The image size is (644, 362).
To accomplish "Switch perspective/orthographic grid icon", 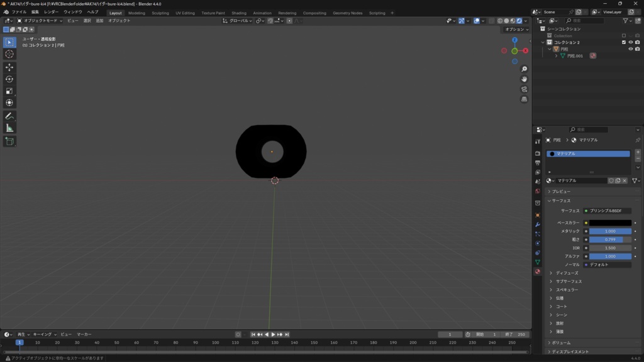I will click(524, 99).
